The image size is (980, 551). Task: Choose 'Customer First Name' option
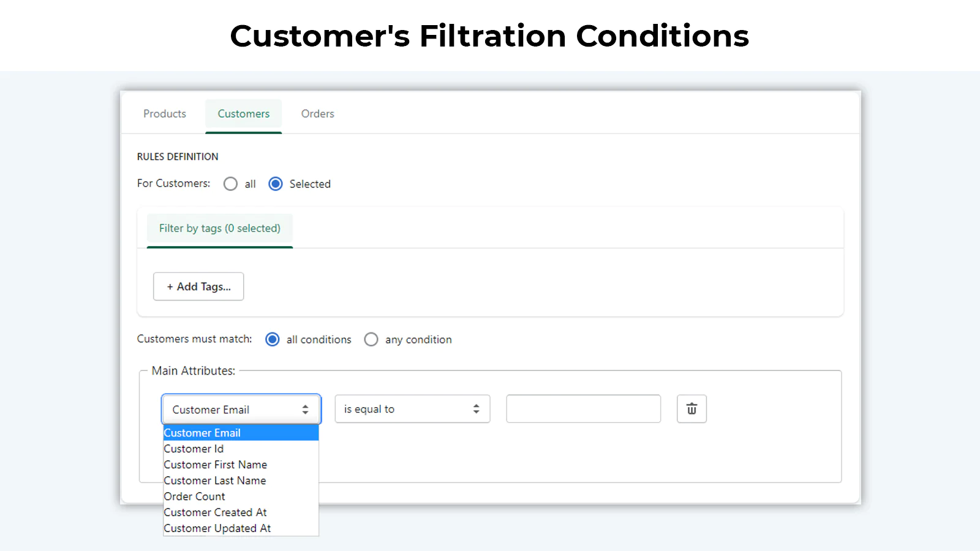[216, 465]
